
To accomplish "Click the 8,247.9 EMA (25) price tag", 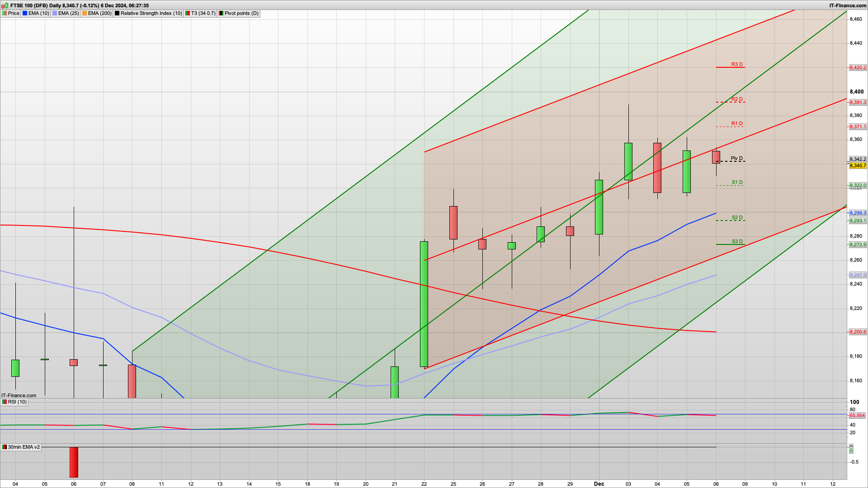I will 858,275.
